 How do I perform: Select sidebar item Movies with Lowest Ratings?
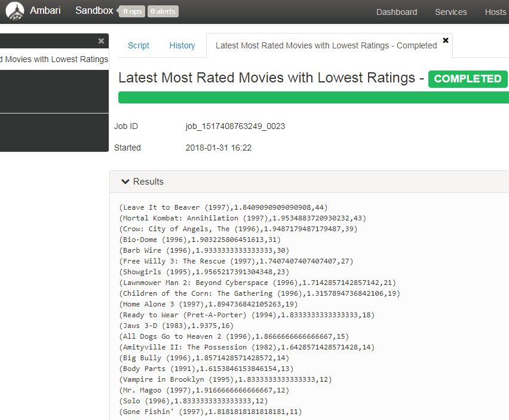(x=54, y=59)
